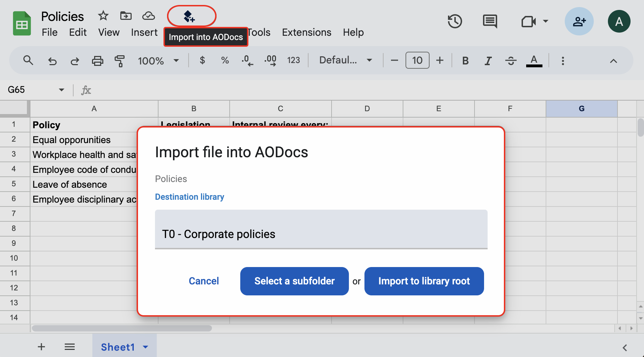Format as currency dollar icon

point(202,61)
